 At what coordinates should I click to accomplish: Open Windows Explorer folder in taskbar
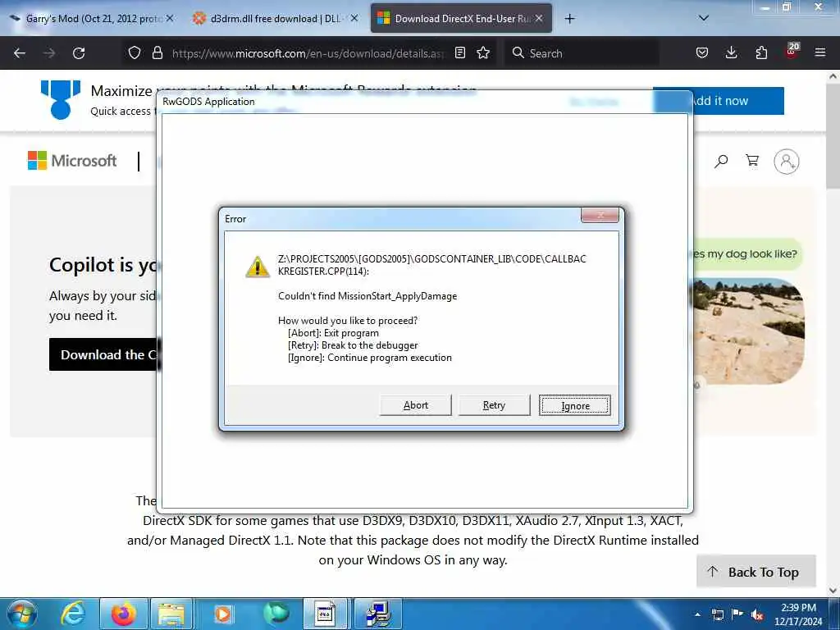[171, 614]
